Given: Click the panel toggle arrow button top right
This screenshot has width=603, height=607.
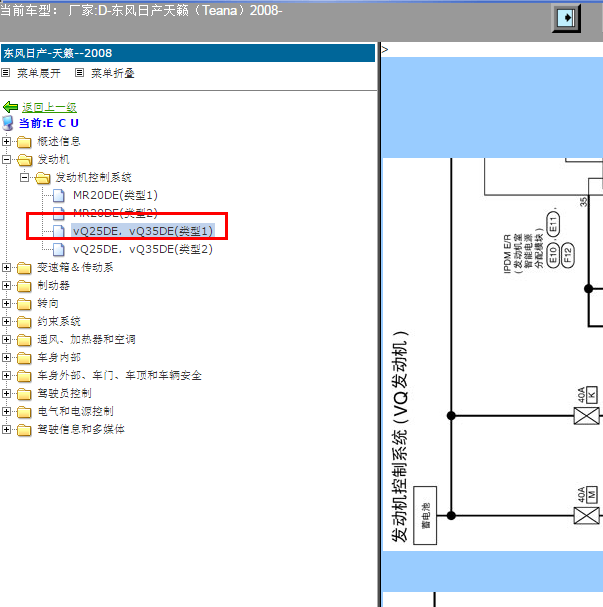Looking at the screenshot, I should pyautogui.click(x=566, y=18).
